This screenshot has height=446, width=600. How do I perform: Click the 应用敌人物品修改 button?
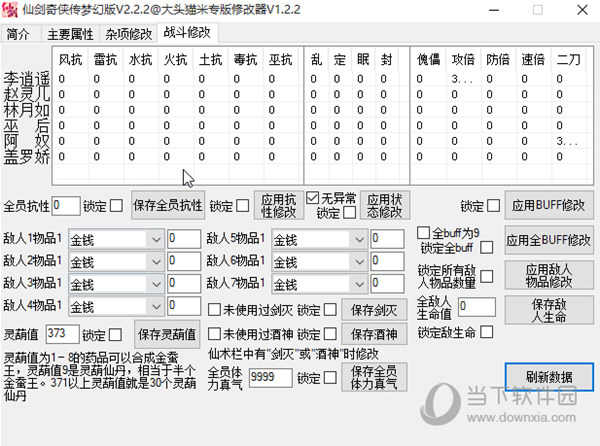549,275
